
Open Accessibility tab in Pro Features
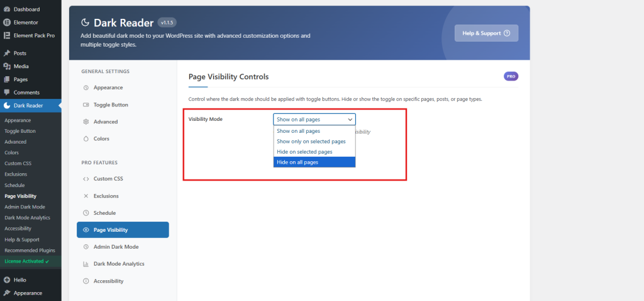123,281
